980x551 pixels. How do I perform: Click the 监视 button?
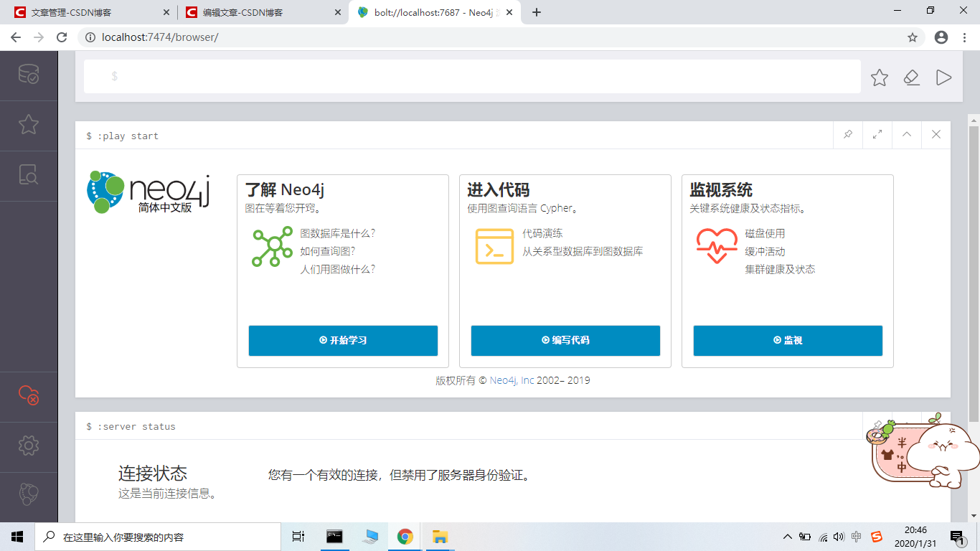pyautogui.click(x=788, y=340)
